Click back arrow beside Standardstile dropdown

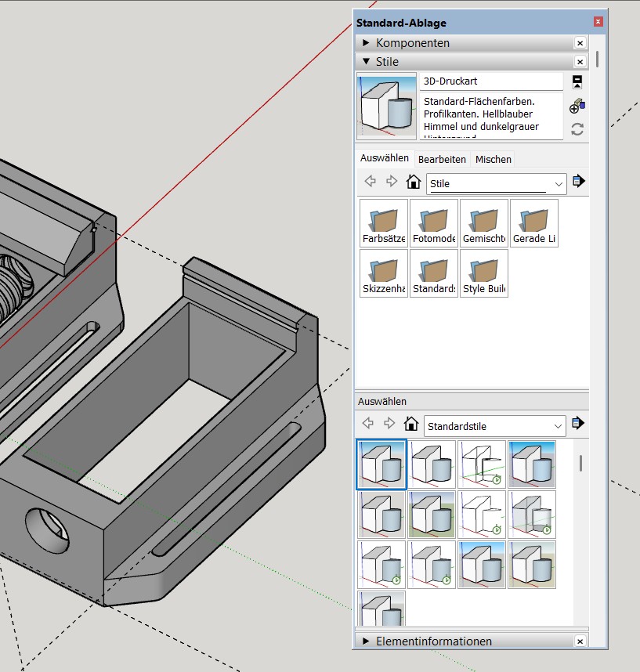pos(368,424)
